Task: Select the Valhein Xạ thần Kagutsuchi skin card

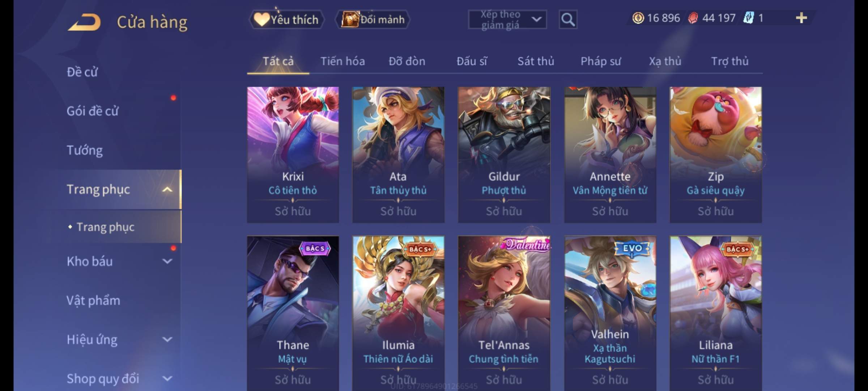Action: point(610,314)
